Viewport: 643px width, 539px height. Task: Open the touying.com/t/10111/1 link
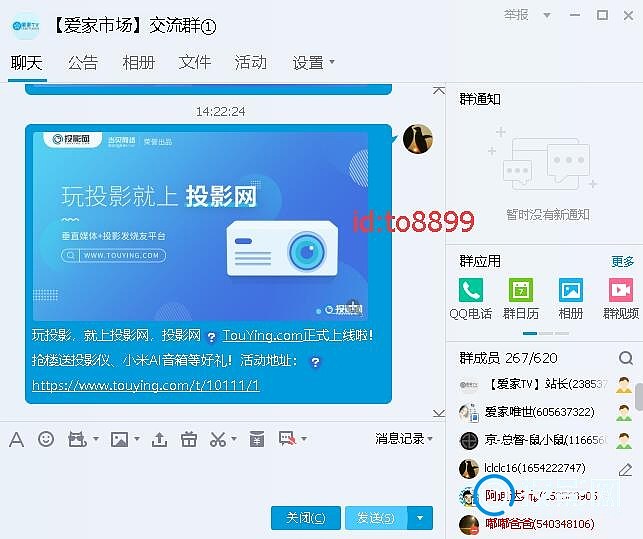(146, 385)
